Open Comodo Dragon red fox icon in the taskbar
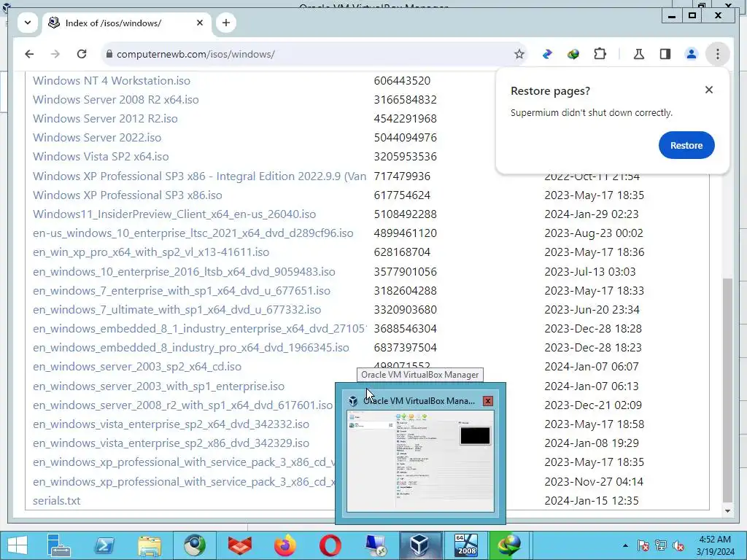 point(239,545)
